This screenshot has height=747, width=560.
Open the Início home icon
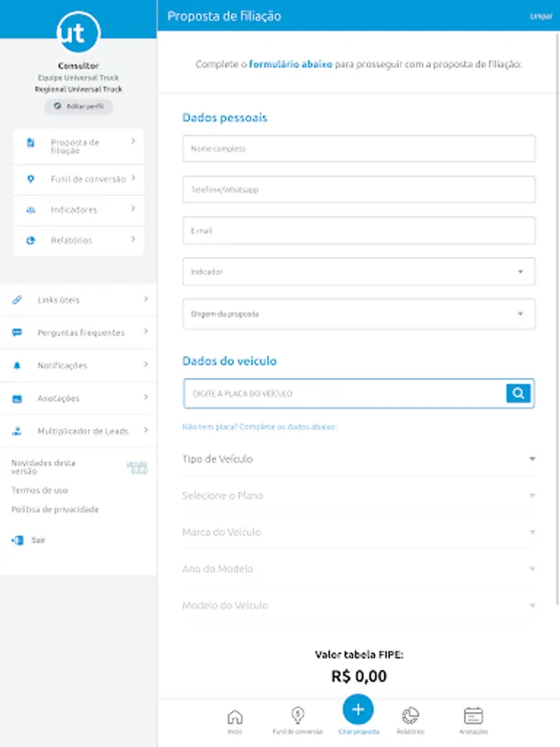(235, 717)
